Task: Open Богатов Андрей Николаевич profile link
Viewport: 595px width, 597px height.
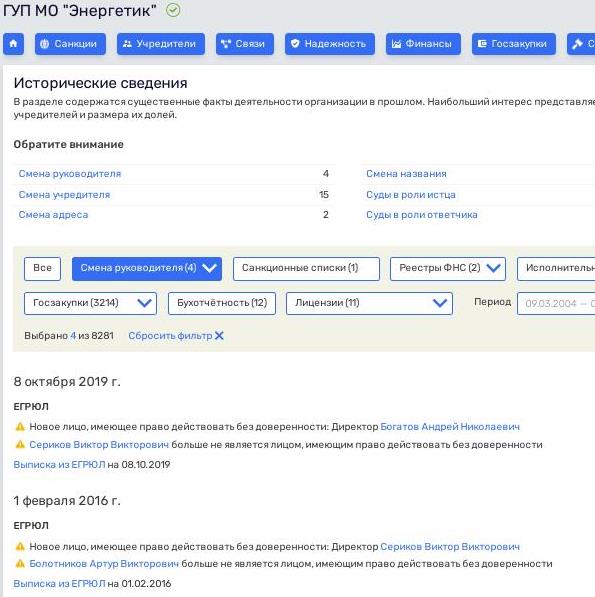Action: (450, 427)
